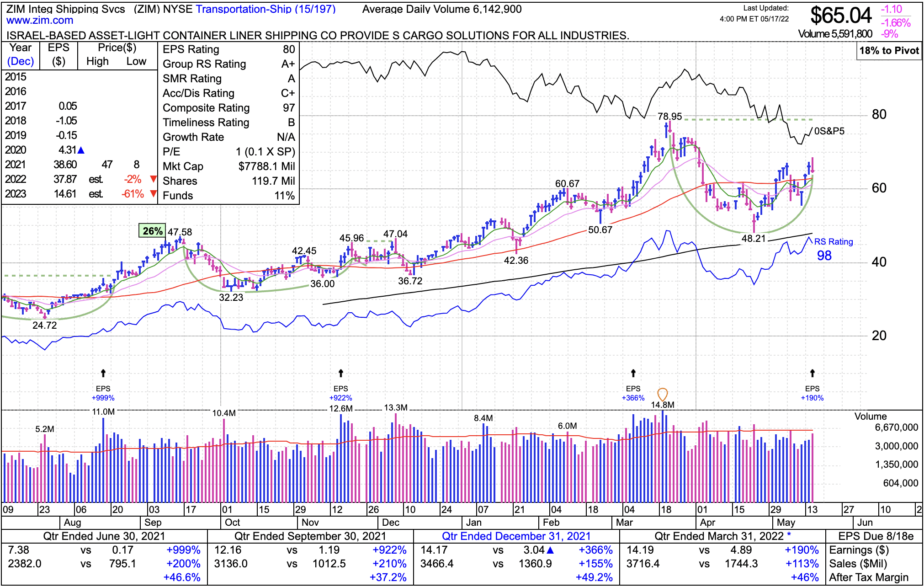The height and width of the screenshot is (587, 924).
Task: Select the Shares 119.7 Mil row
Action: click(229, 181)
